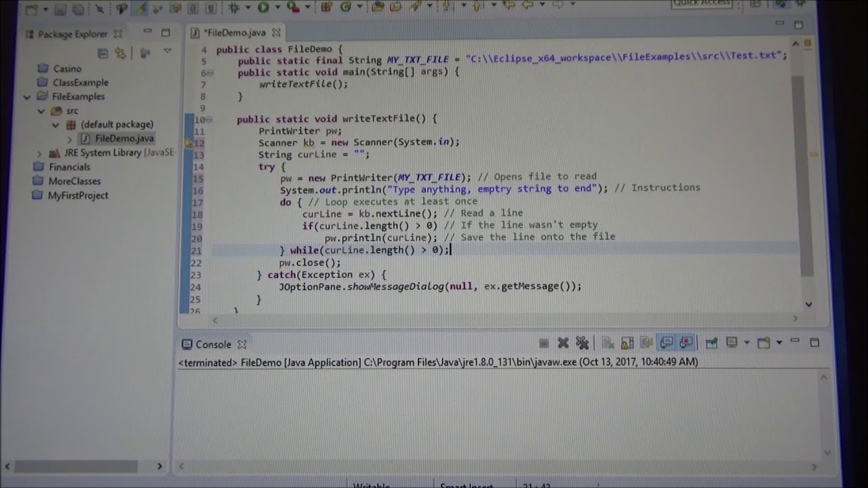Click the Save disk icon in toolbar
Viewport: 868px width, 488px height.
60,9
